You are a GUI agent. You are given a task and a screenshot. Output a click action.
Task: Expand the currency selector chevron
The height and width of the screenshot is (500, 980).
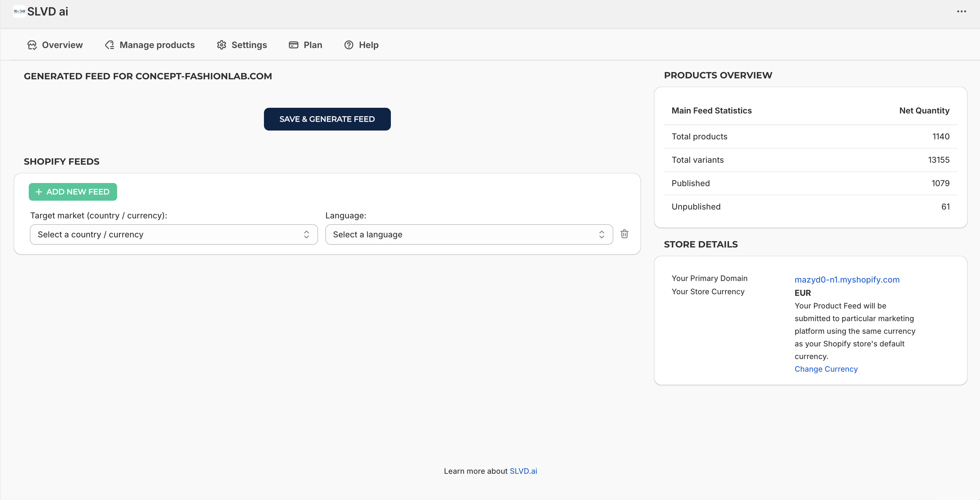(x=306, y=234)
